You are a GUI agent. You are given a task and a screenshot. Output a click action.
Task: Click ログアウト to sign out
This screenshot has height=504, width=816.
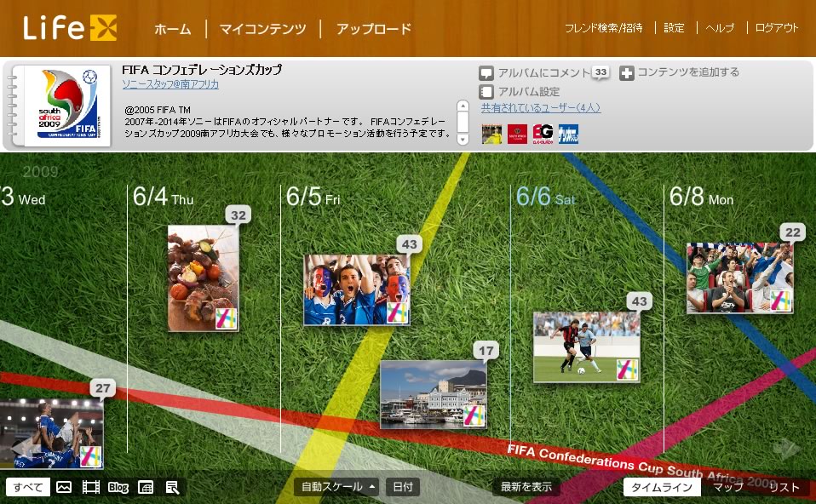(x=777, y=27)
